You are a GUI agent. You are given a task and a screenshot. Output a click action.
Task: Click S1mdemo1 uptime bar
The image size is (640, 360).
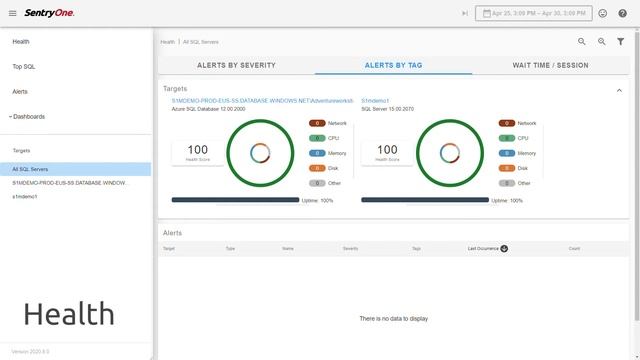(425, 200)
